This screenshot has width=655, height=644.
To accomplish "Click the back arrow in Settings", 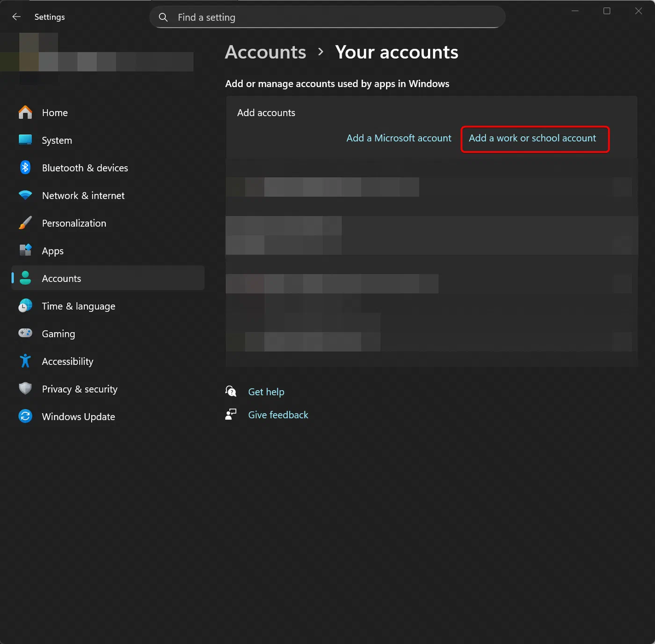I will click(x=16, y=17).
